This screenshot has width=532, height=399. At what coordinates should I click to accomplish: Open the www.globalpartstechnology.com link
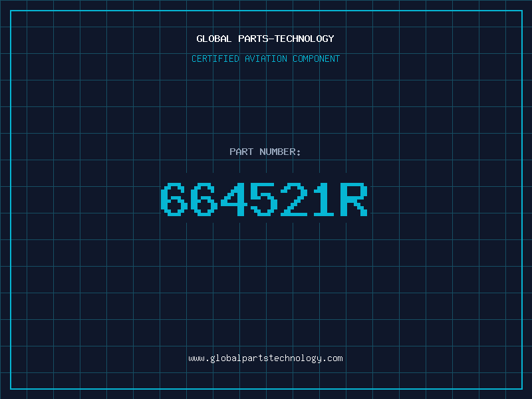265,358
